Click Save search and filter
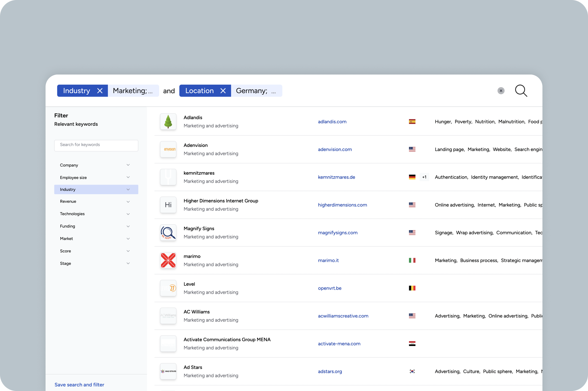Viewport: 588px width, 391px height. (79, 385)
